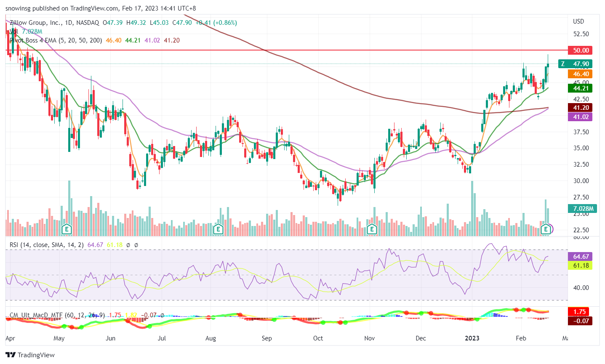Click the 61.18 RSI value in legend
Image resolution: width=605 pixels, height=364 pixels.
point(115,244)
